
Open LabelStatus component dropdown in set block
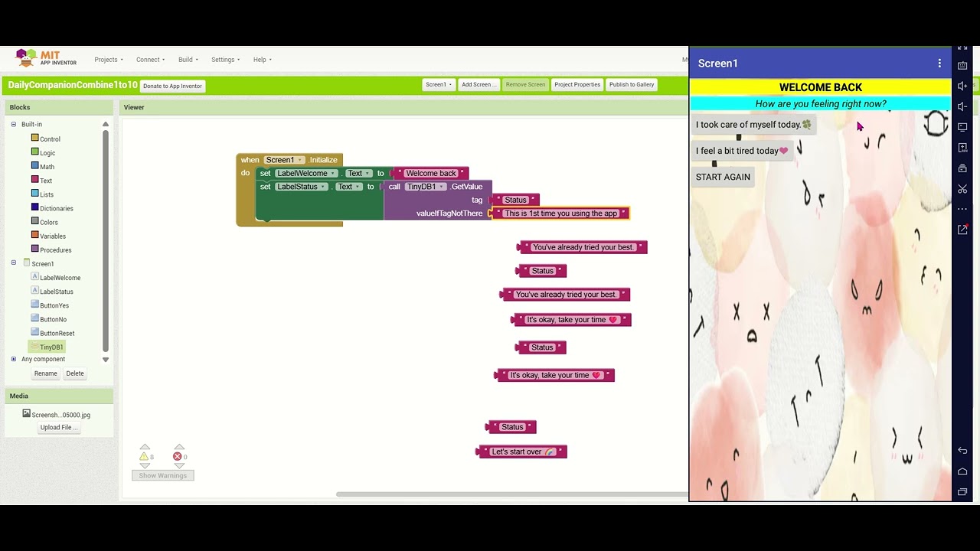click(302, 187)
